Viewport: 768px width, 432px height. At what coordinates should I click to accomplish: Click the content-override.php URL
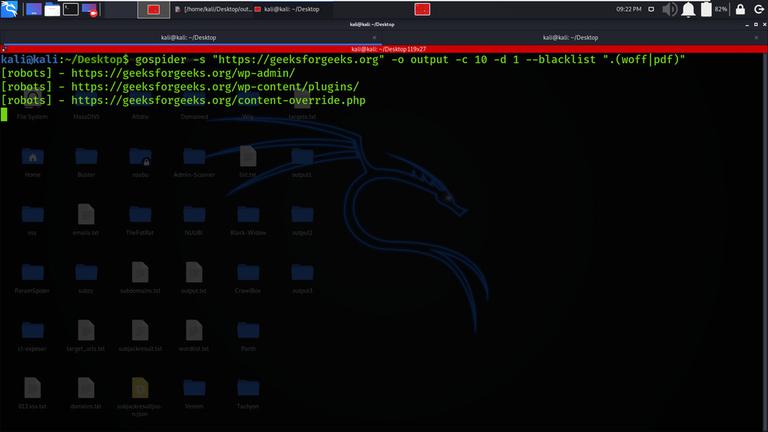(218, 100)
